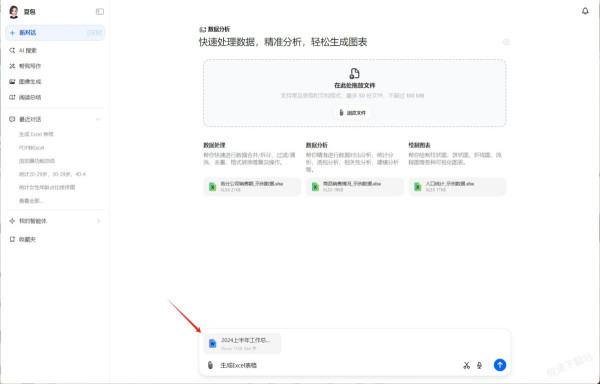Open recent chat 统计女性年龄占比

click(x=47, y=187)
